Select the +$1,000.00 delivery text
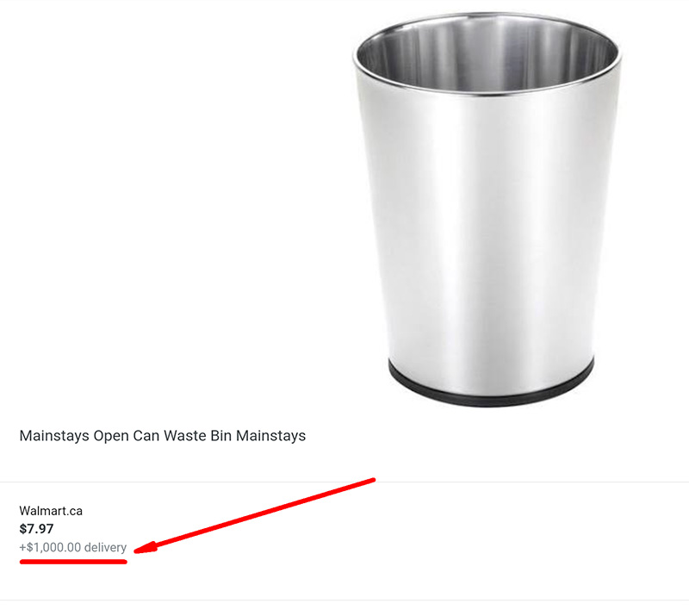This screenshot has height=616, width=689. (x=72, y=548)
